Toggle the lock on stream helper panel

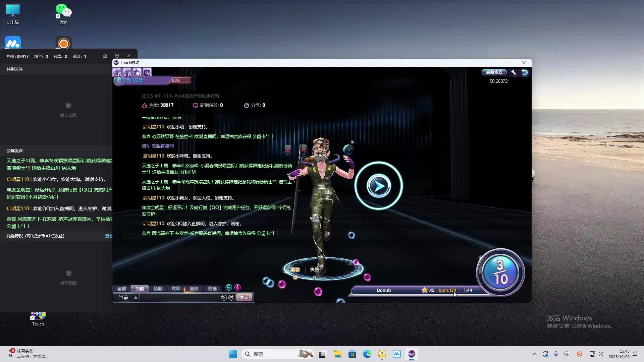click(x=105, y=56)
